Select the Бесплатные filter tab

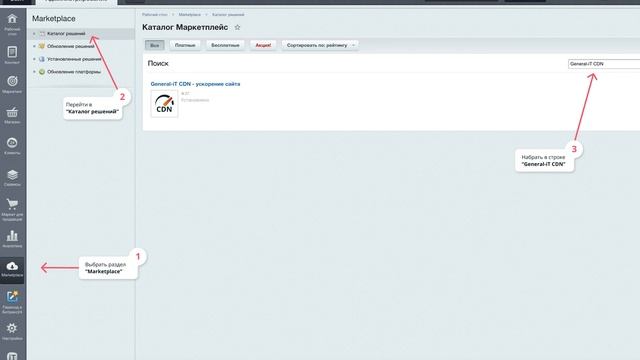pos(225,45)
